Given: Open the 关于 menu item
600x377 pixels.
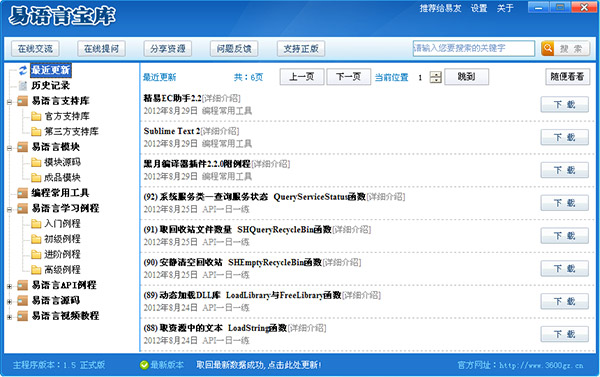Looking at the screenshot, I should pos(505,8).
